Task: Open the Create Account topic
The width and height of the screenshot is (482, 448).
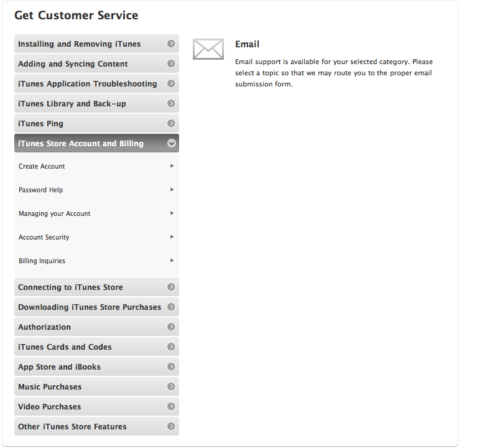Action: tap(42, 167)
